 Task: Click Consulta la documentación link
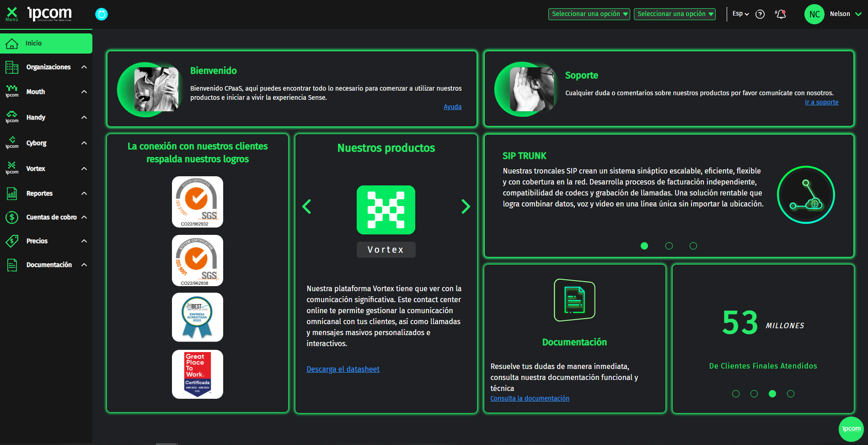pyautogui.click(x=530, y=398)
